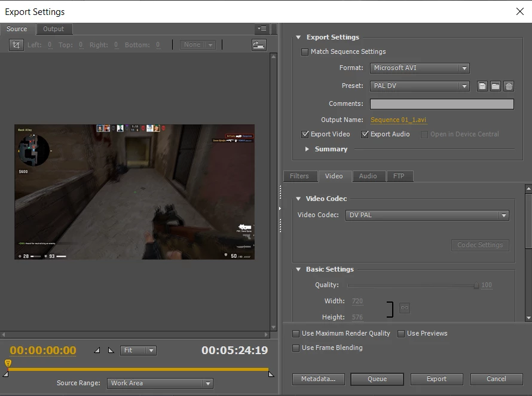Viewport: 532px width, 396px height.
Task: Set the In point marker icon
Action: pyautogui.click(x=97, y=350)
